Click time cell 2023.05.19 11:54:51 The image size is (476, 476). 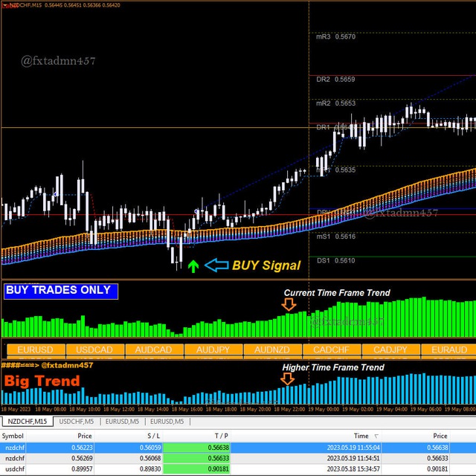[353, 458]
